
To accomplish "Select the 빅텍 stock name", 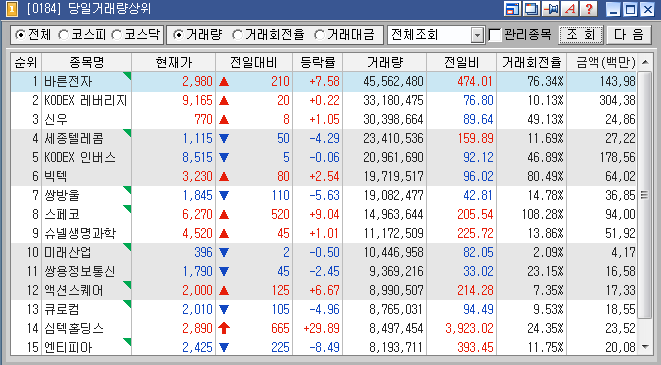I will click(x=56, y=176).
